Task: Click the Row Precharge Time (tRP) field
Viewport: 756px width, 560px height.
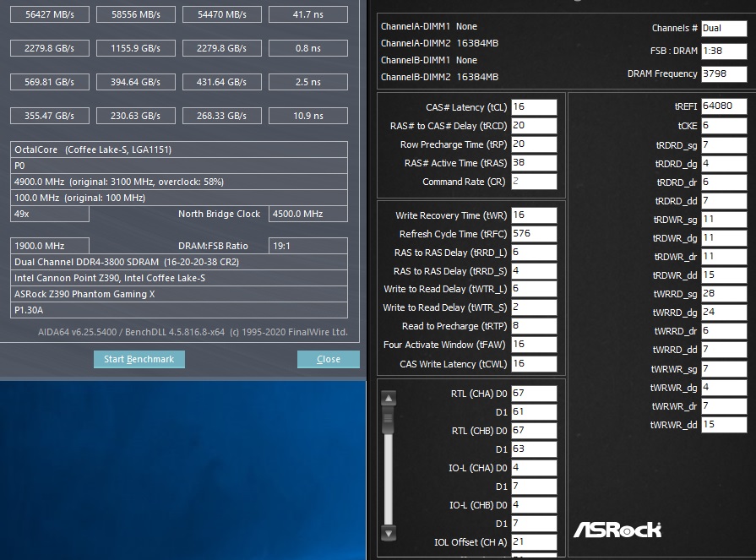Action: [534, 144]
